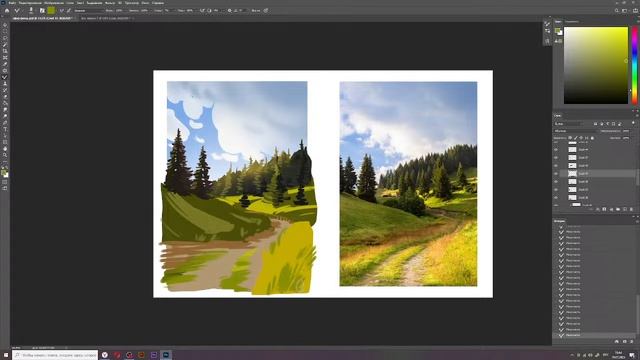Toggle Lock all padlock icon
The image size is (640, 360).
pyautogui.click(x=592, y=138)
